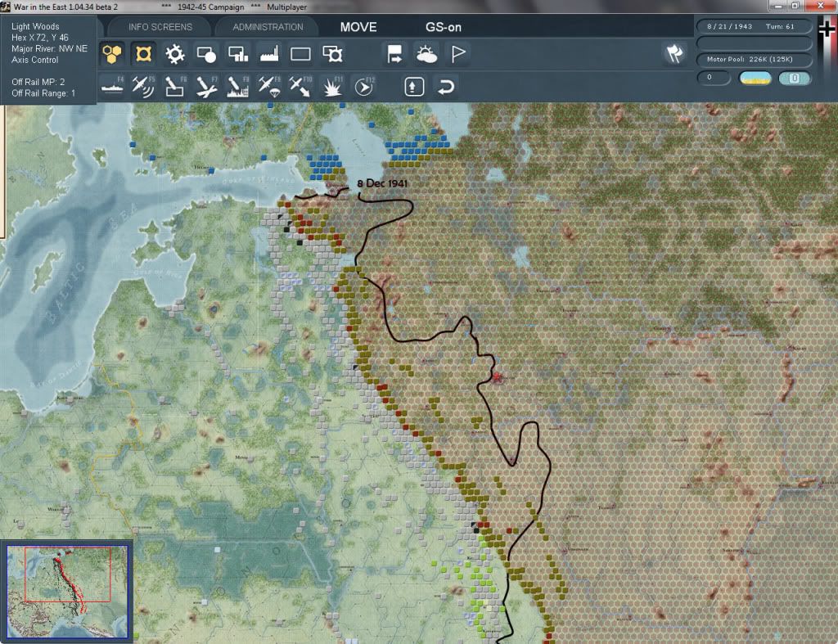This screenshot has height=644, width=838.
Task: Click the rectangle with circle icon
Action: point(206,54)
